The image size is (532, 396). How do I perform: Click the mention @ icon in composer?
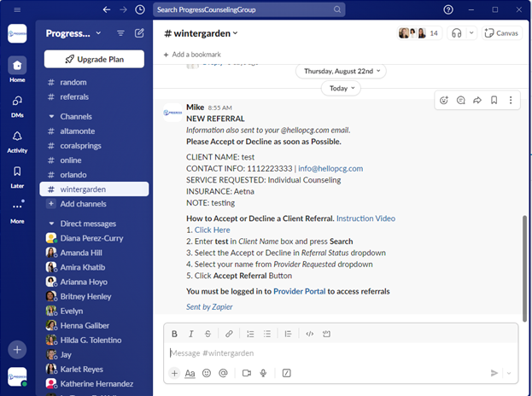point(224,373)
